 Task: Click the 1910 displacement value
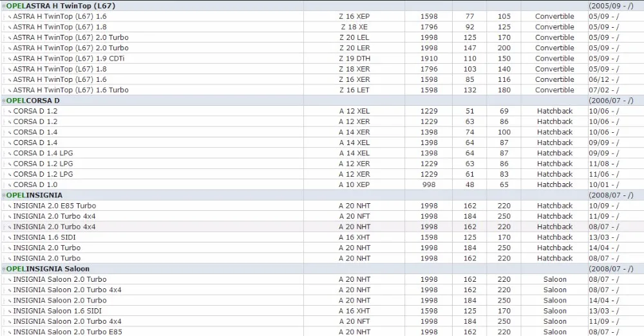(x=429, y=59)
